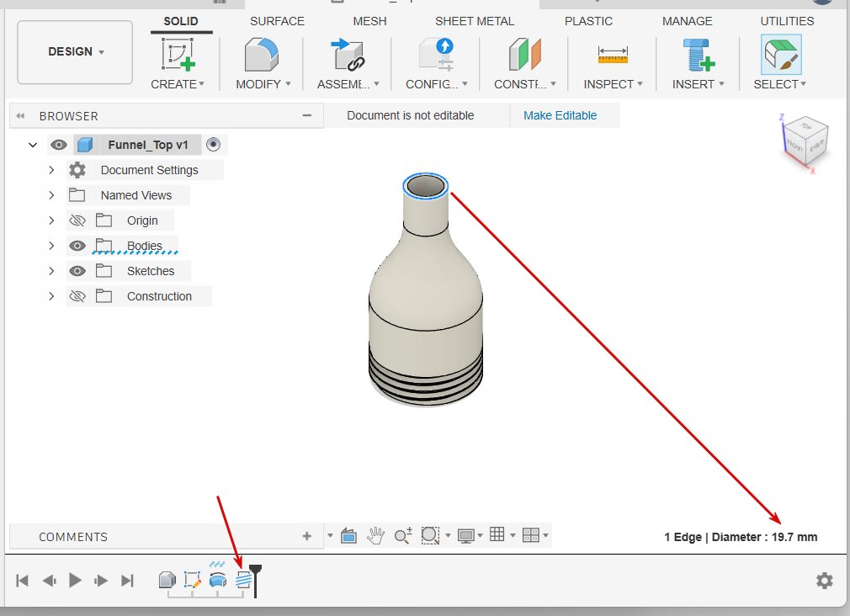850x616 pixels.
Task: Toggle visibility of Funnel_Top v1
Action: (x=59, y=145)
